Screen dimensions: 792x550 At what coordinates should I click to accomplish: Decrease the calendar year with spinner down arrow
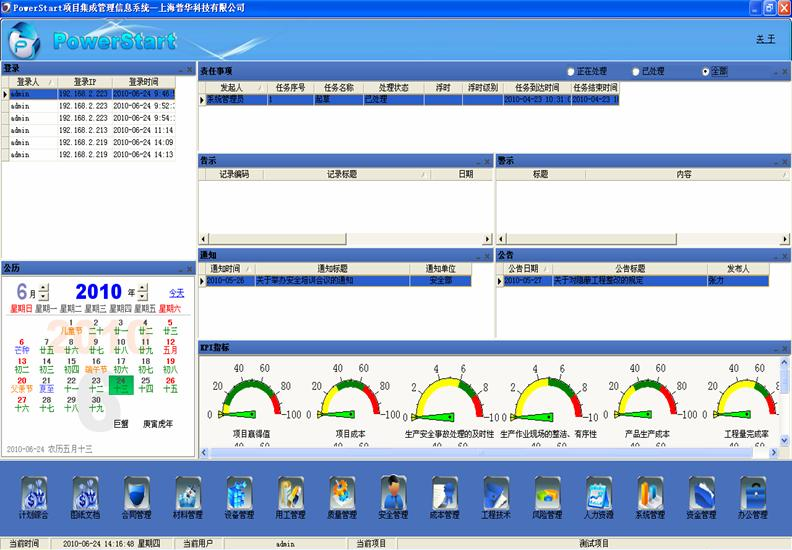(141, 297)
